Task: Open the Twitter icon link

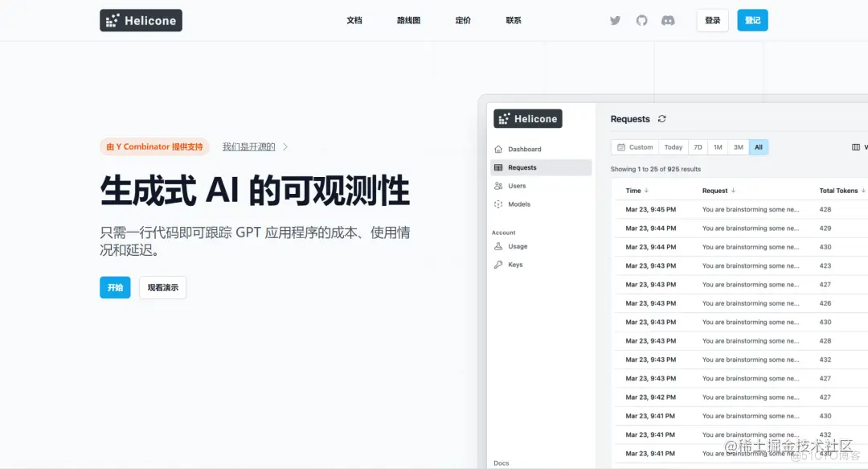Action: click(x=615, y=20)
